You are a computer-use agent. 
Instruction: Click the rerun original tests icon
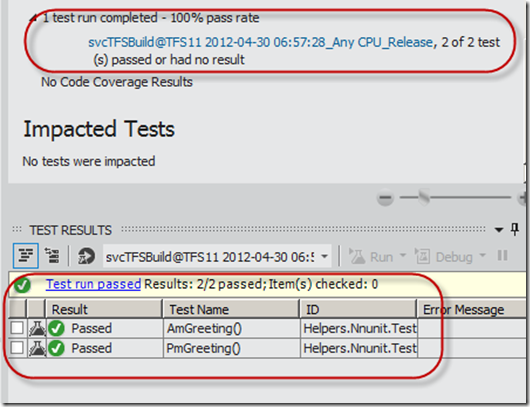pyautogui.click(x=86, y=256)
